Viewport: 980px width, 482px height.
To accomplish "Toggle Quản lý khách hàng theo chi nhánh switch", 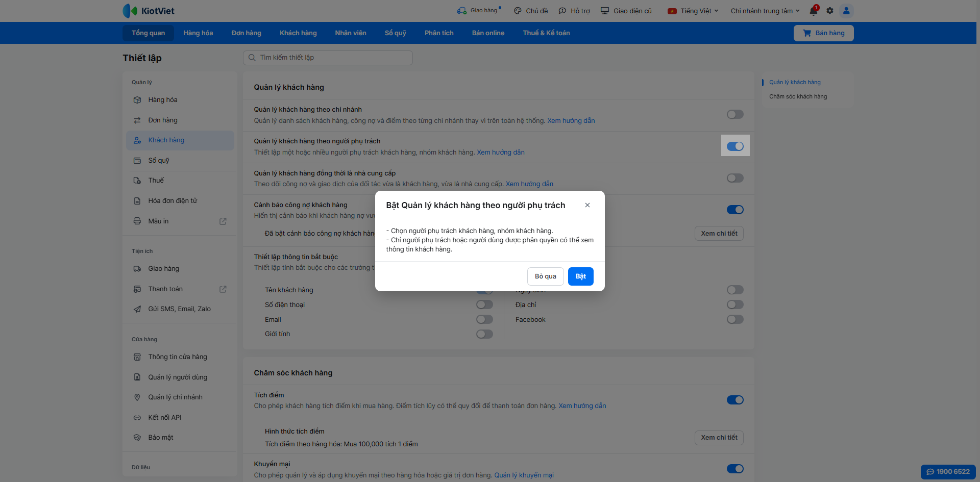I will click(x=735, y=115).
